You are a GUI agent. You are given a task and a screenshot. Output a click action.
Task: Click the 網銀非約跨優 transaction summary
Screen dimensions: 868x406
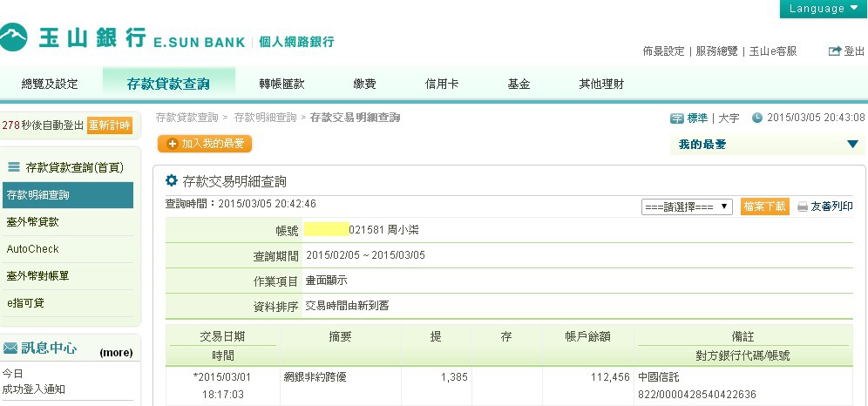315,377
